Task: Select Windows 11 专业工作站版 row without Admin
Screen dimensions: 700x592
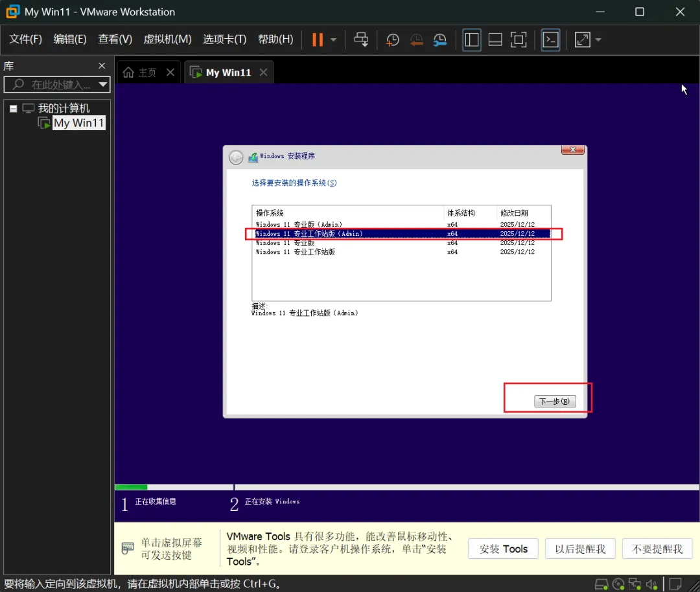Action: tap(402, 251)
